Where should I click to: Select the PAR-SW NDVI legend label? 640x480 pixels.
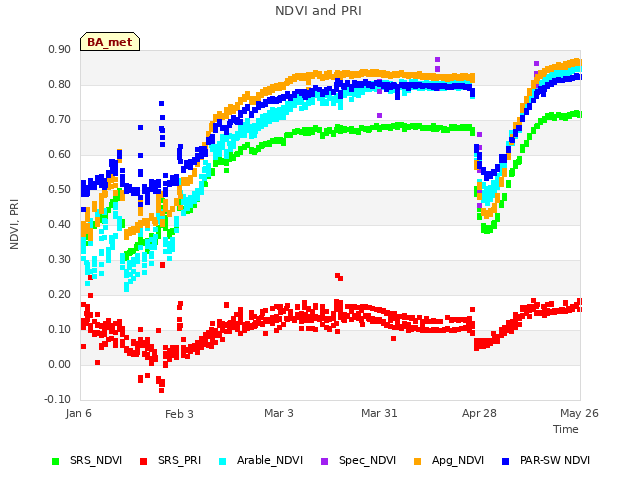[555, 460]
